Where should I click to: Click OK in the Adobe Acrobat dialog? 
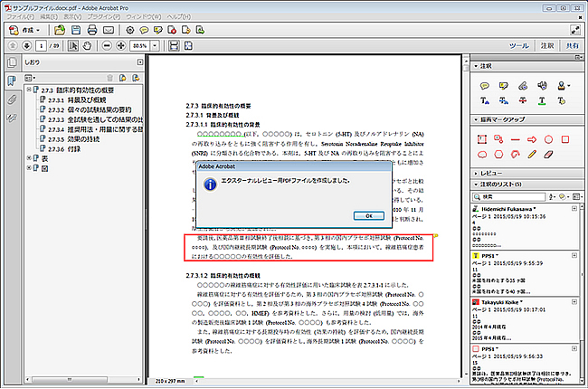pos(368,215)
